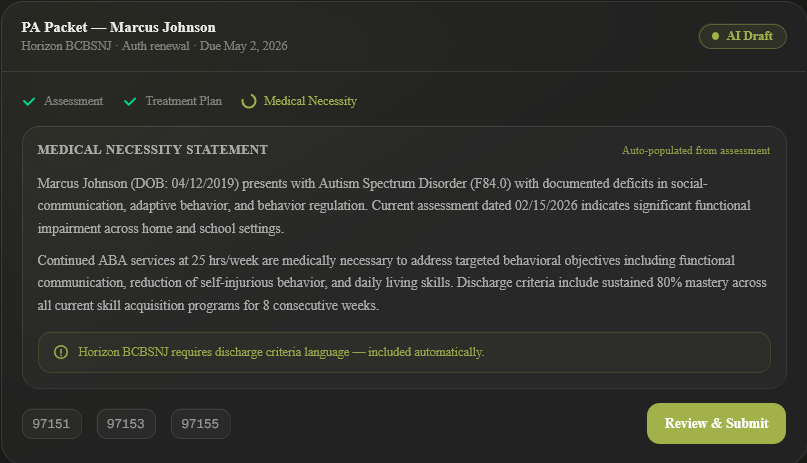Click the Medical Necessity Statement heading
This screenshot has height=463, width=807.
[152, 150]
